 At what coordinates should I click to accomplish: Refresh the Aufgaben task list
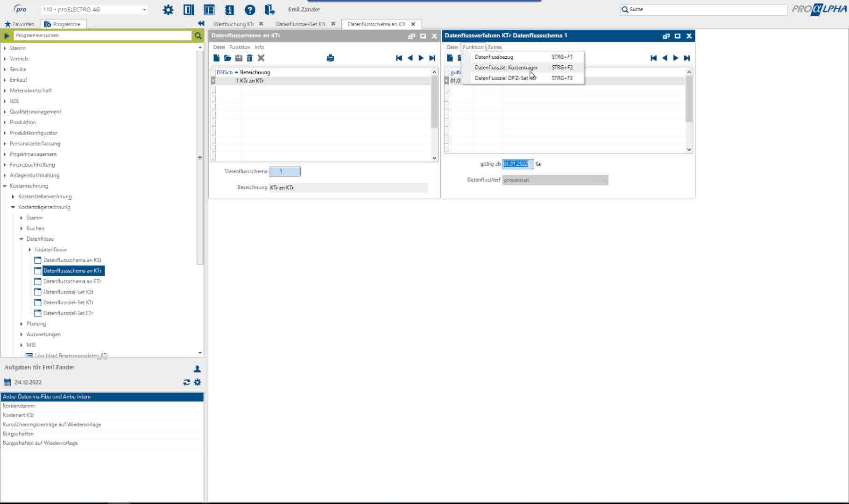click(186, 382)
